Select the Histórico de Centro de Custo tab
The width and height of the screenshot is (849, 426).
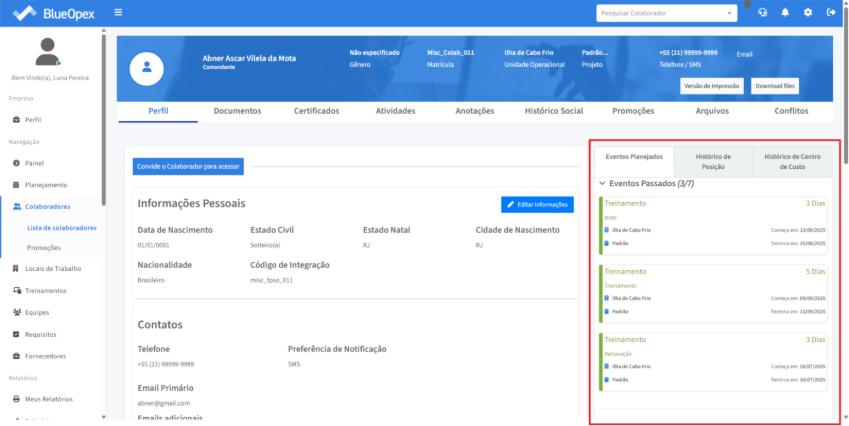tap(792, 162)
